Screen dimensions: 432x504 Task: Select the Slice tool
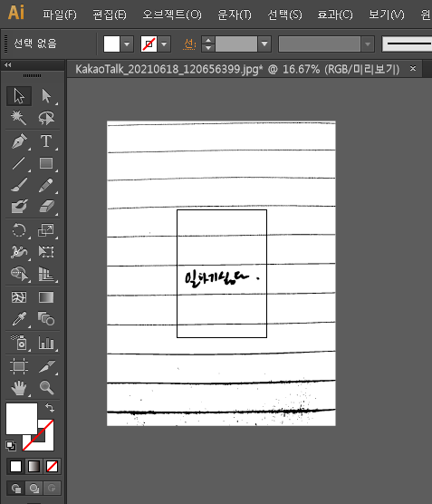(46, 366)
